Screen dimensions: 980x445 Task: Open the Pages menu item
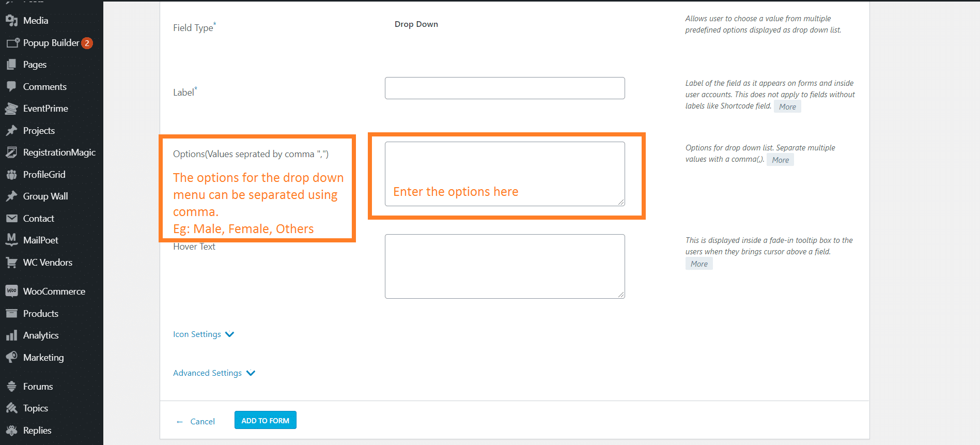[35, 65]
